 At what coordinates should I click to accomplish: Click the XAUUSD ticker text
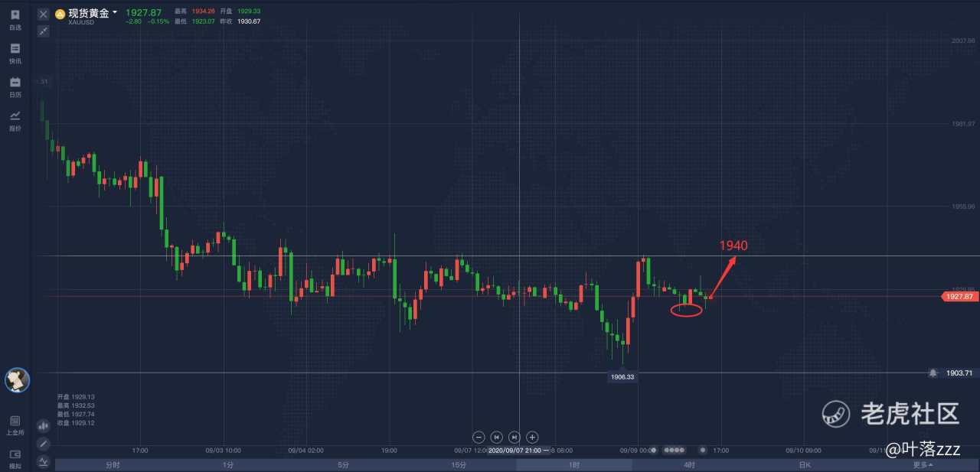(x=81, y=23)
